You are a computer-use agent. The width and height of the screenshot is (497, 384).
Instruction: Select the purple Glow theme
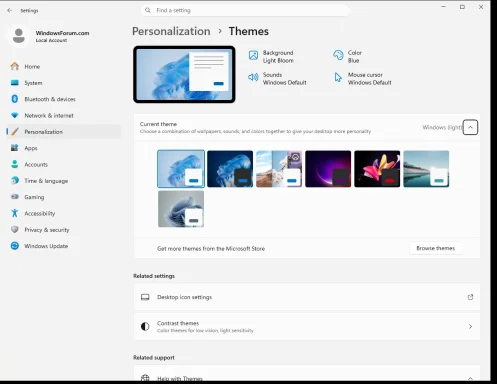click(x=328, y=169)
